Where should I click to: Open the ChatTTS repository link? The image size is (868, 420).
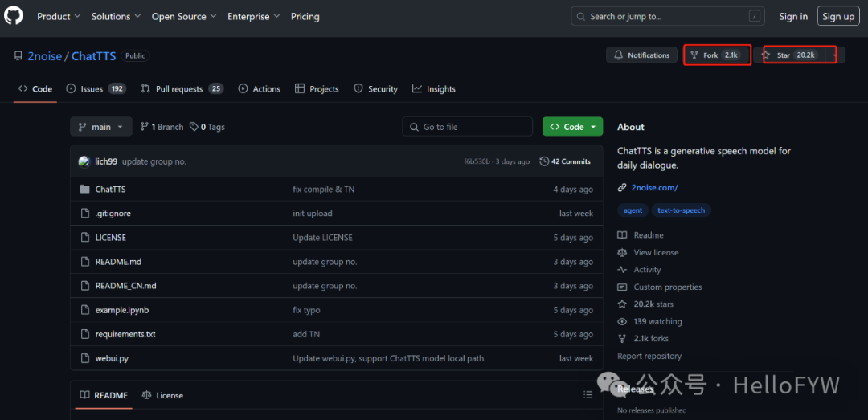click(x=93, y=56)
